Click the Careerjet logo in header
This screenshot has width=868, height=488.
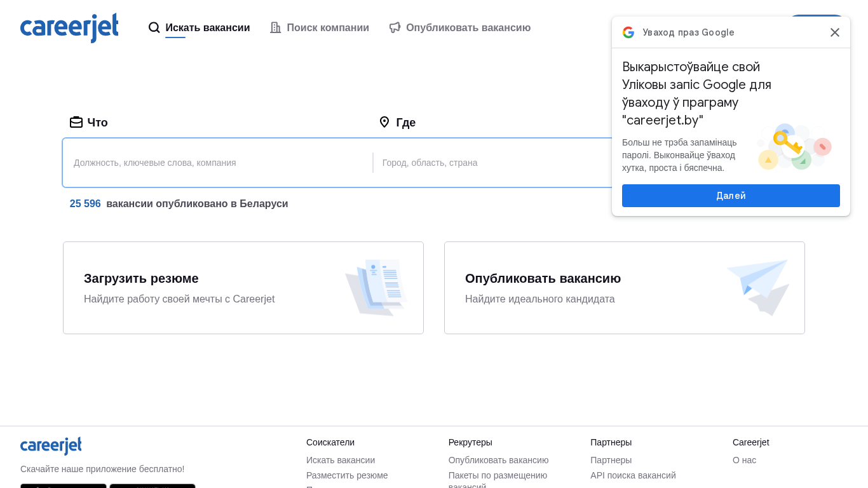coord(69,28)
